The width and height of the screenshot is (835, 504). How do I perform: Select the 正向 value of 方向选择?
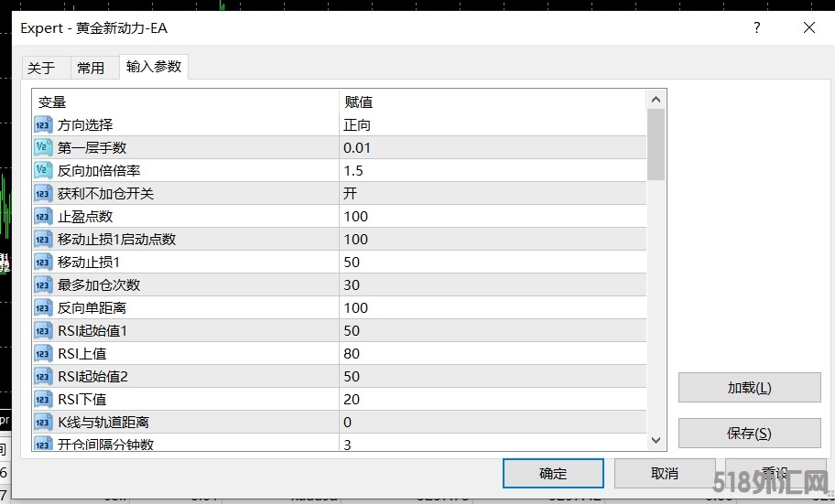(x=357, y=125)
